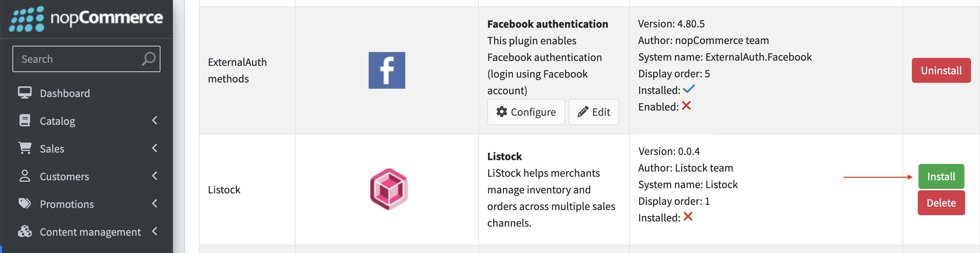Click the Promotions tags icon
The height and width of the screenshot is (253, 980).
(25, 204)
